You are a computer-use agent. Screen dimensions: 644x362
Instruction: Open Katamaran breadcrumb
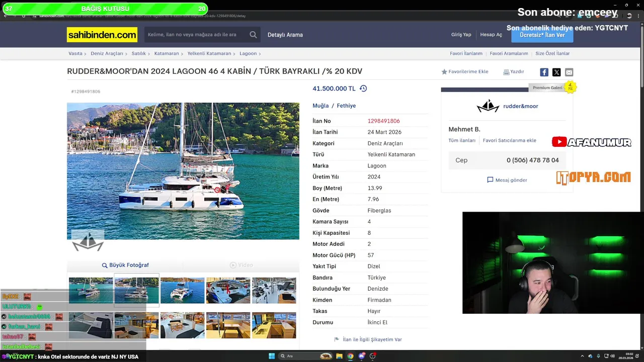tap(167, 53)
